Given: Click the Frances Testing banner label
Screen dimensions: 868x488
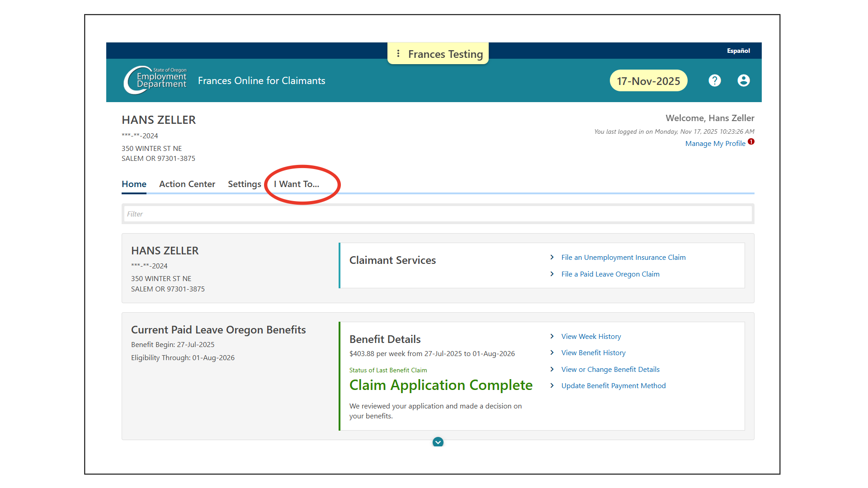Looking at the screenshot, I should [x=445, y=54].
